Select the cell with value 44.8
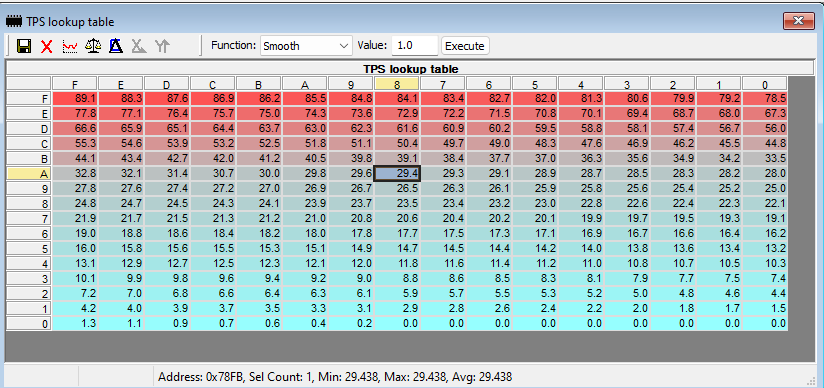 coord(765,144)
